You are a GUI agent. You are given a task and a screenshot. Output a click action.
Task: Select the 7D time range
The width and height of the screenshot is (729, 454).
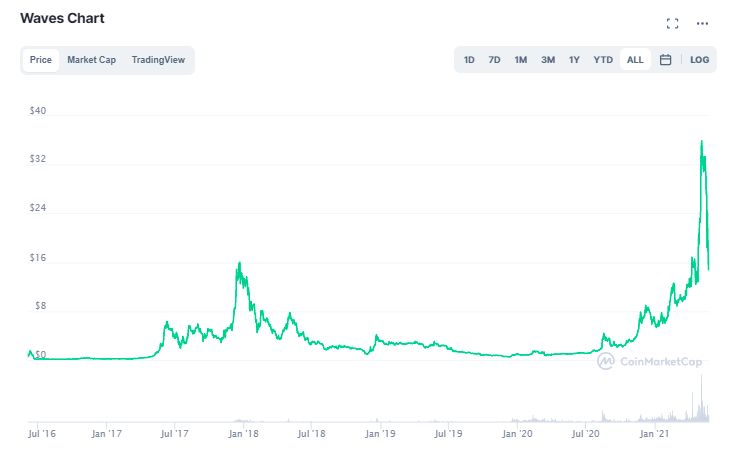tap(494, 60)
